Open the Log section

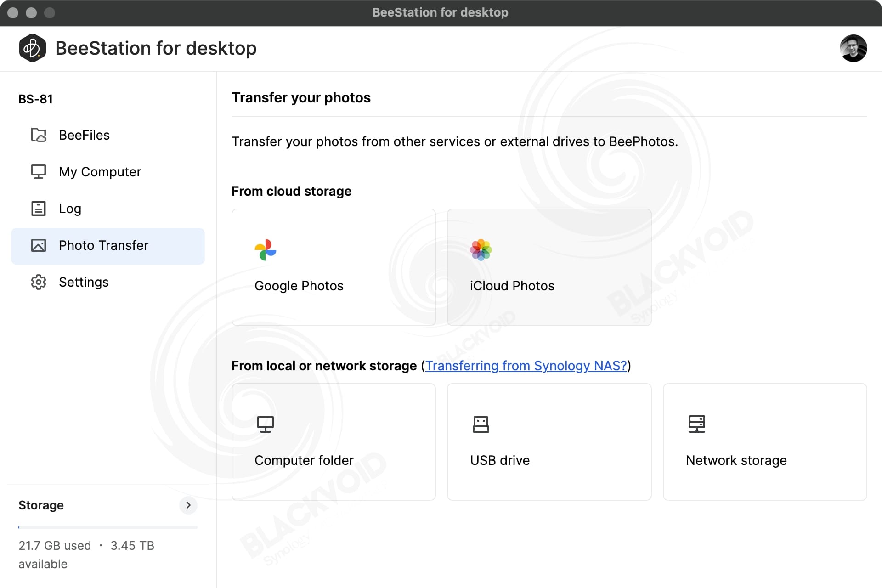[108, 209]
